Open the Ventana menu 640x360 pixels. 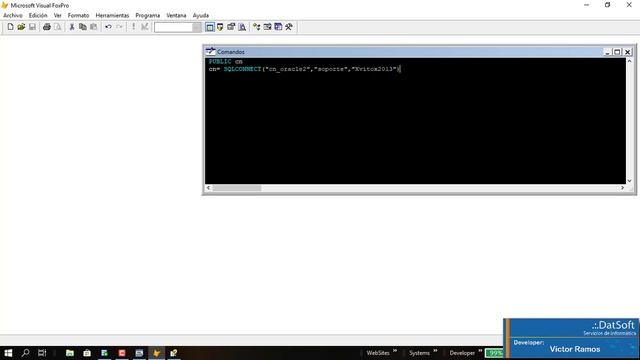(176, 15)
